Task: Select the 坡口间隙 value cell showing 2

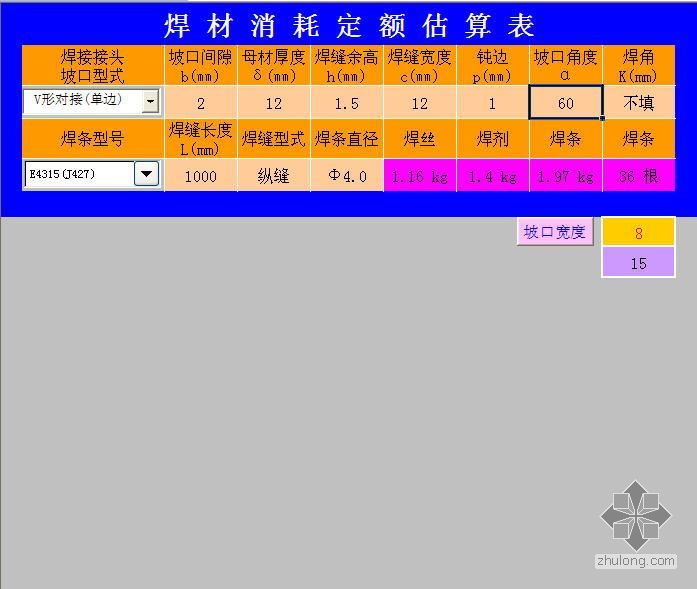Action: point(201,103)
